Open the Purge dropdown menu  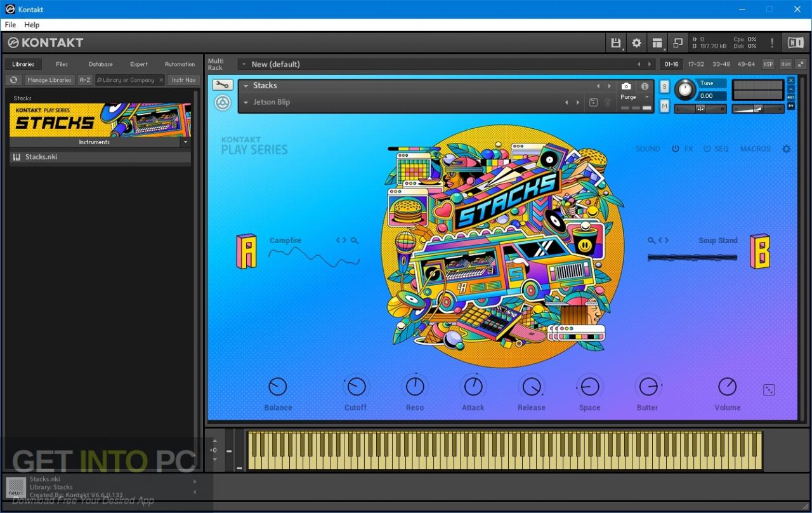647,97
